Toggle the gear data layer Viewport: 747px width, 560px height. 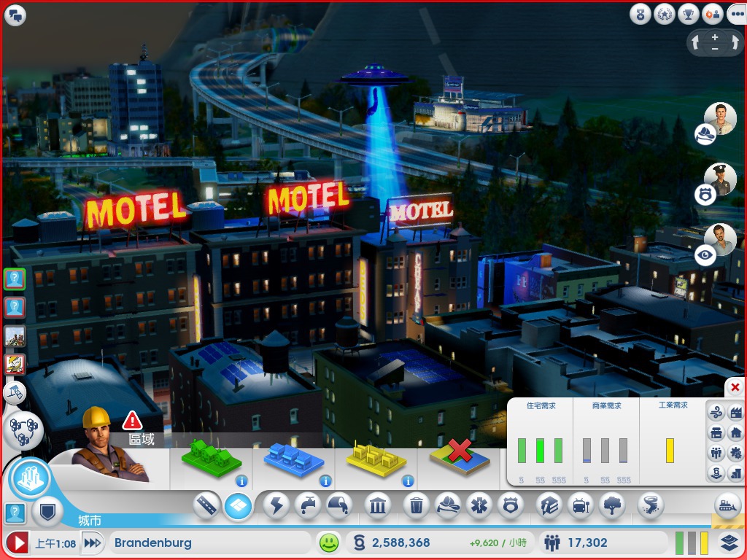pyautogui.click(x=736, y=453)
